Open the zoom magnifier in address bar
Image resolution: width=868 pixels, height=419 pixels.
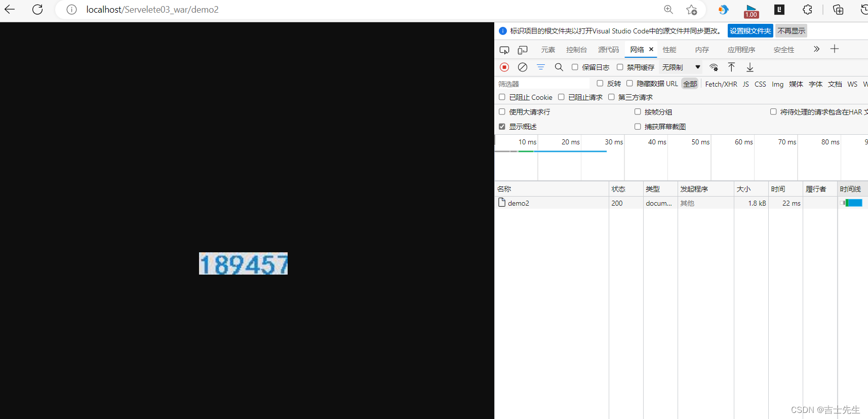pos(668,10)
